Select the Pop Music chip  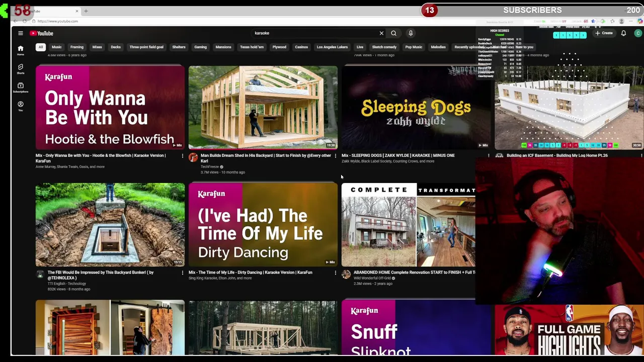point(414,47)
